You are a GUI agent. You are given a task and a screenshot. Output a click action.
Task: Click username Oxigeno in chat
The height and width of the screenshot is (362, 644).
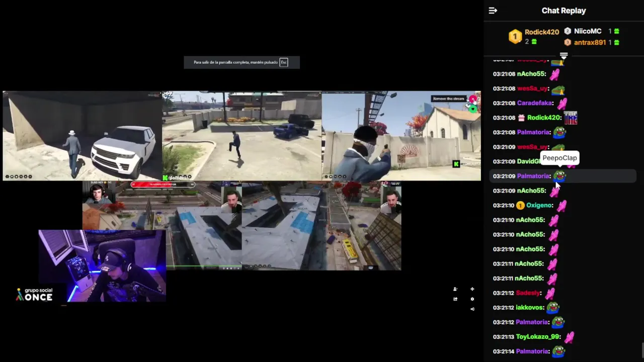(x=539, y=205)
